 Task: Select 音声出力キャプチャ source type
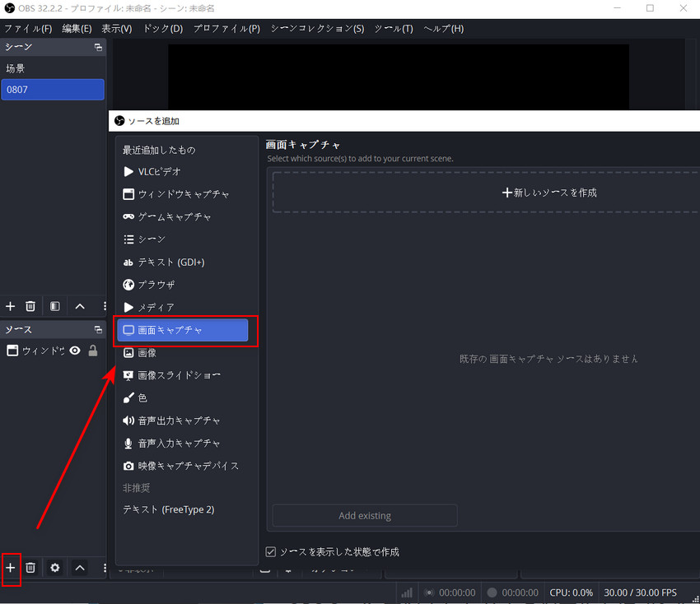tap(183, 420)
